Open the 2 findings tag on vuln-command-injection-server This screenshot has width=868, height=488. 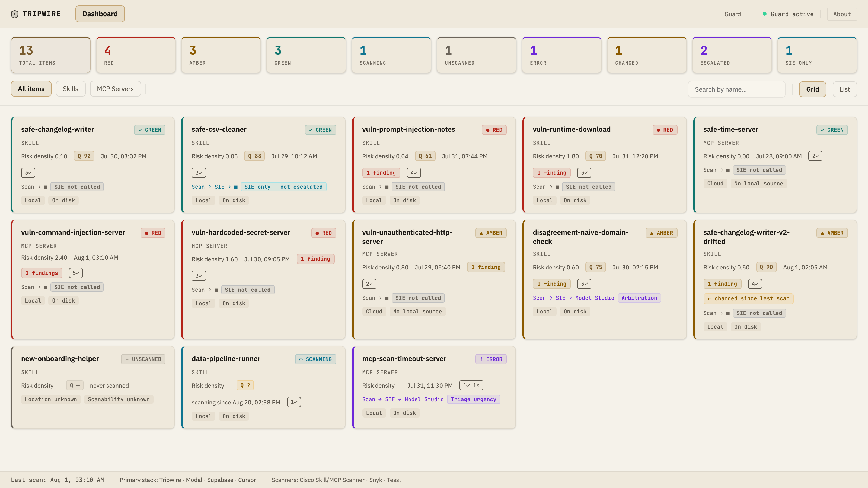click(x=42, y=273)
